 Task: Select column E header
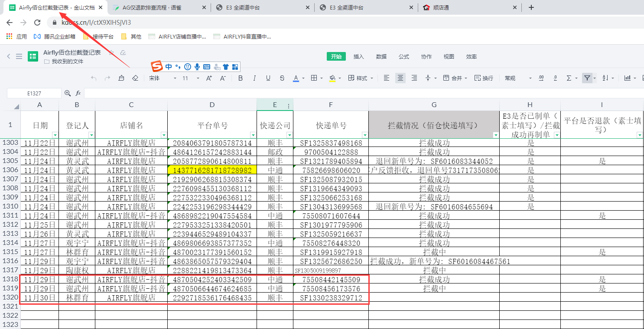[x=275, y=105]
